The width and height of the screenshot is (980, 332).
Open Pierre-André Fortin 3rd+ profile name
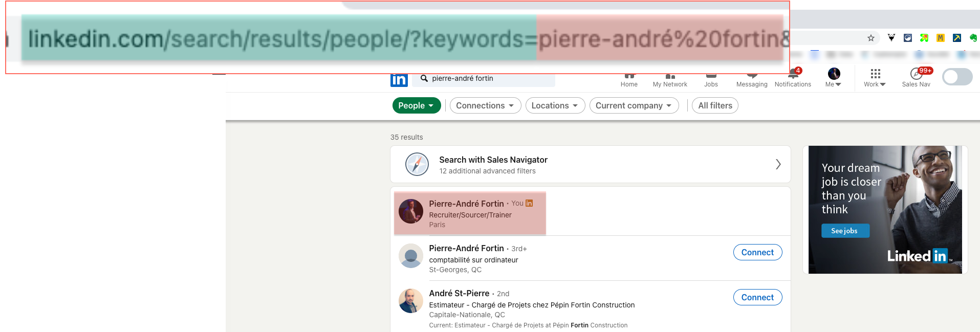tap(466, 248)
